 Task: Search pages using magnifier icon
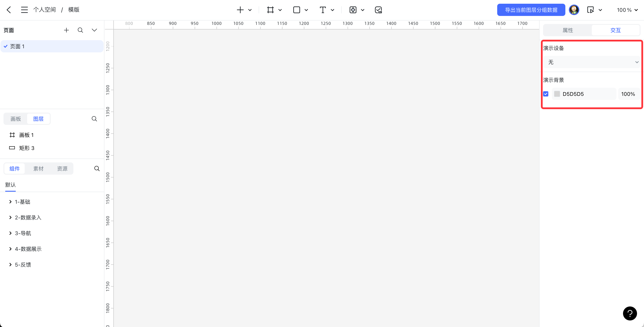(x=80, y=30)
